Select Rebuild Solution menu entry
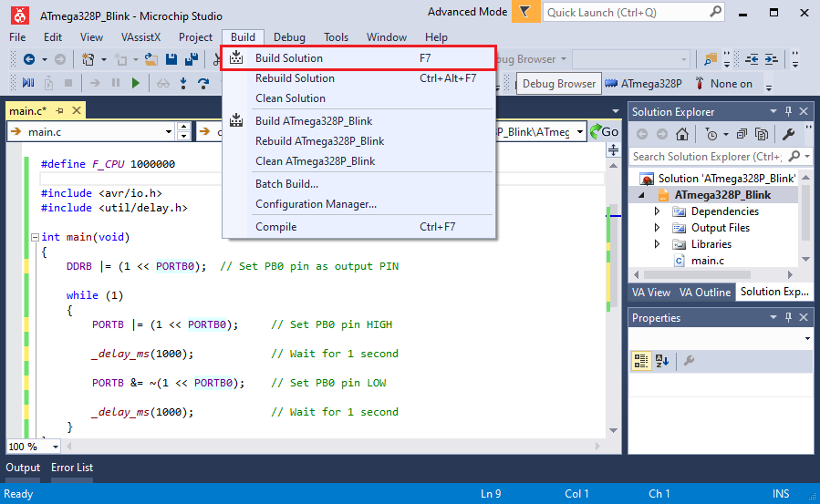 [x=358, y=78]
